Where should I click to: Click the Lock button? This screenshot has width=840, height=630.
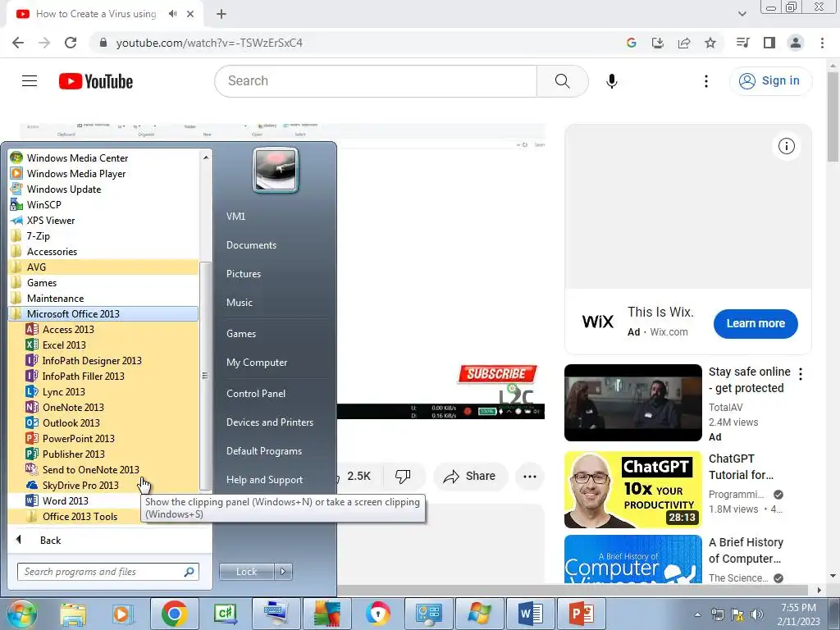[x=247, y=572]
